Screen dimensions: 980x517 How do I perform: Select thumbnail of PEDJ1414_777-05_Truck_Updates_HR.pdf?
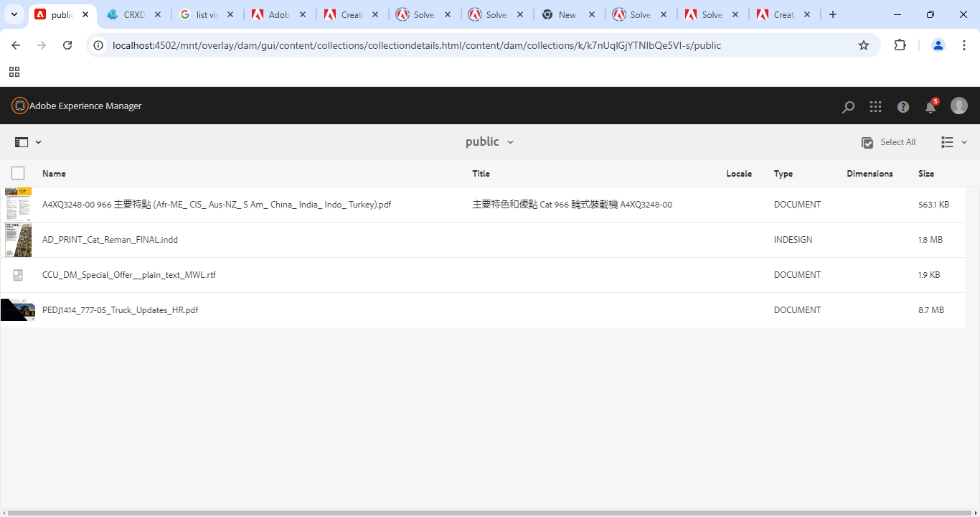(18, 310)
